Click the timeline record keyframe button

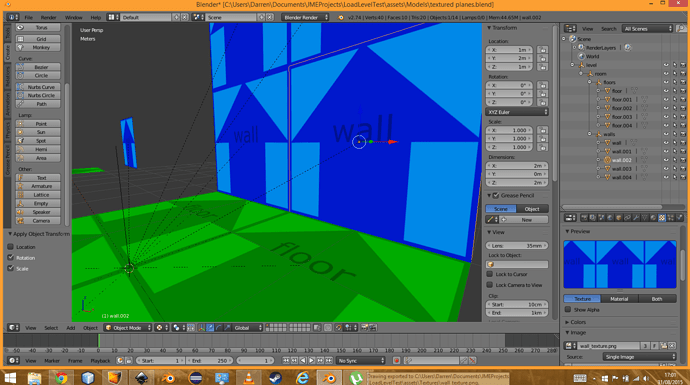(396, 360)
